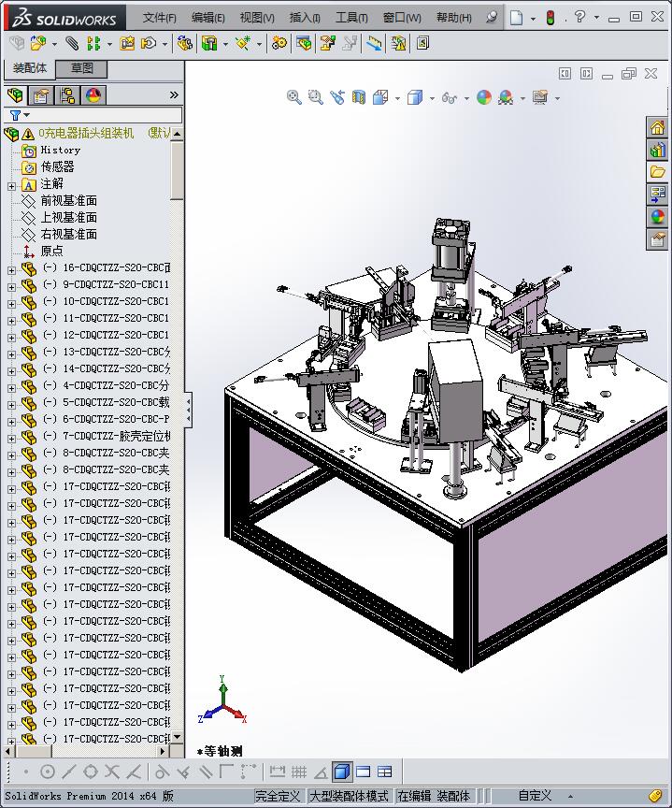Screen dimensions: 672x808
Task: Click the 自定义 units field in status bar
Action: click(x=535, y=796)
